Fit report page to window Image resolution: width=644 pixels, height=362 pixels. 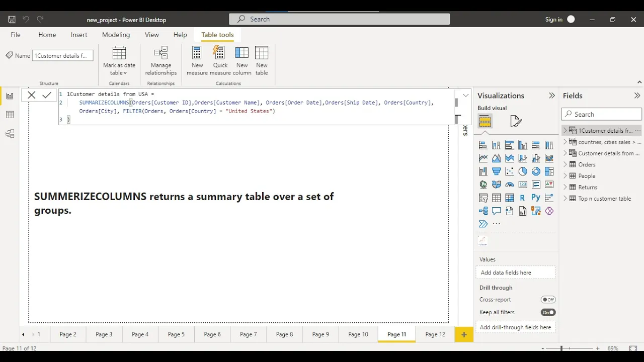pyautogui.click(x=633, y=348)
